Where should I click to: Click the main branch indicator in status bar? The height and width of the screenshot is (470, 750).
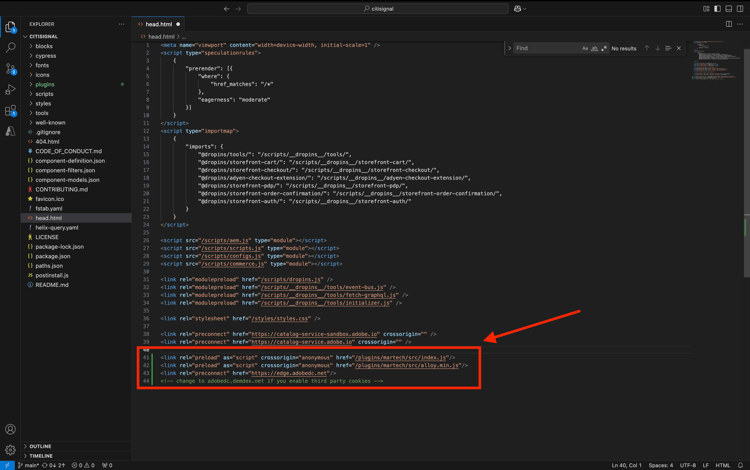pos(30,465)
